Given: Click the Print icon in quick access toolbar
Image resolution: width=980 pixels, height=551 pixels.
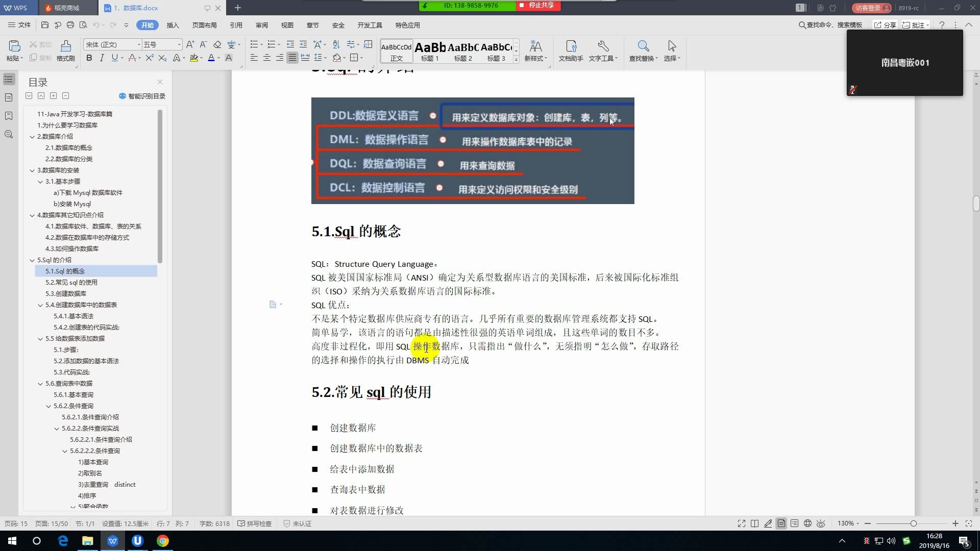Looking at the screenshot, I should click(x=70, y=24).
